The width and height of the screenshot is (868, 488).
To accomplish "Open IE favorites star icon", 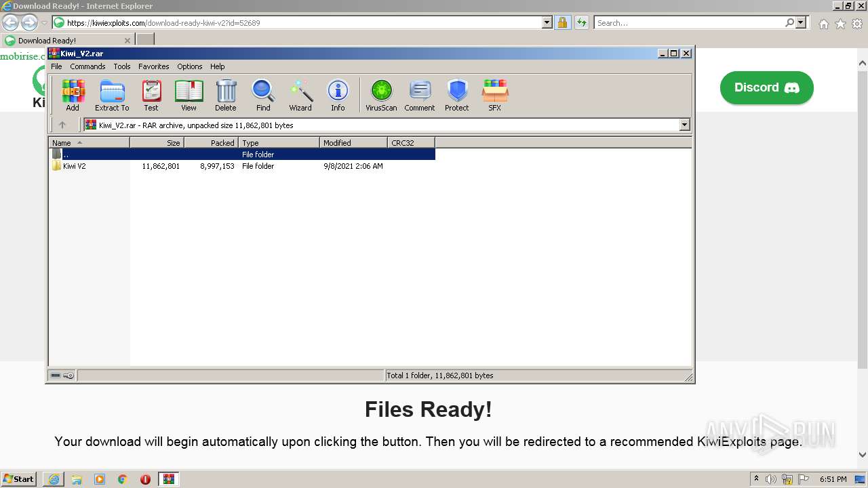I will coord(840,24).
